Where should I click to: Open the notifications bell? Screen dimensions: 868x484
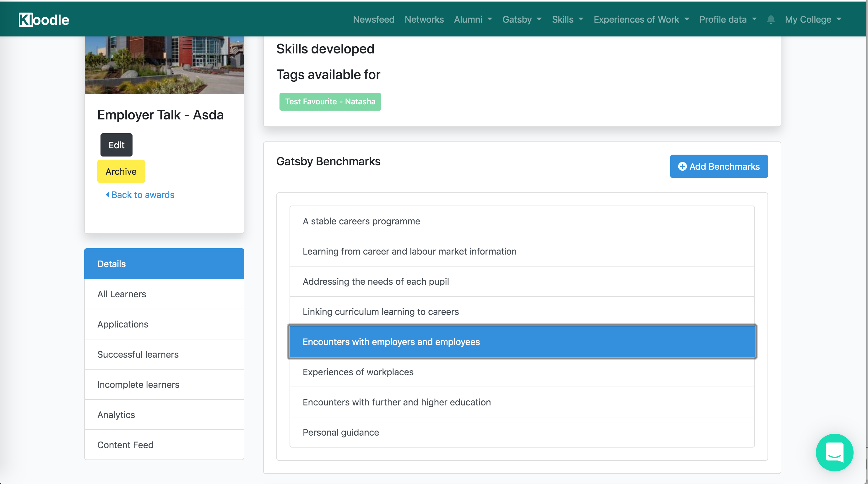click(771, 19)
